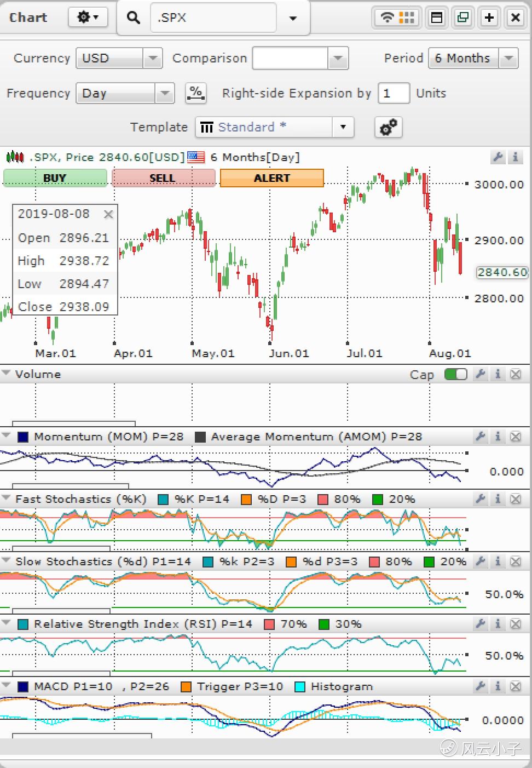
Task: Collapse the Volume panel
Action: [x=7, y=374]
